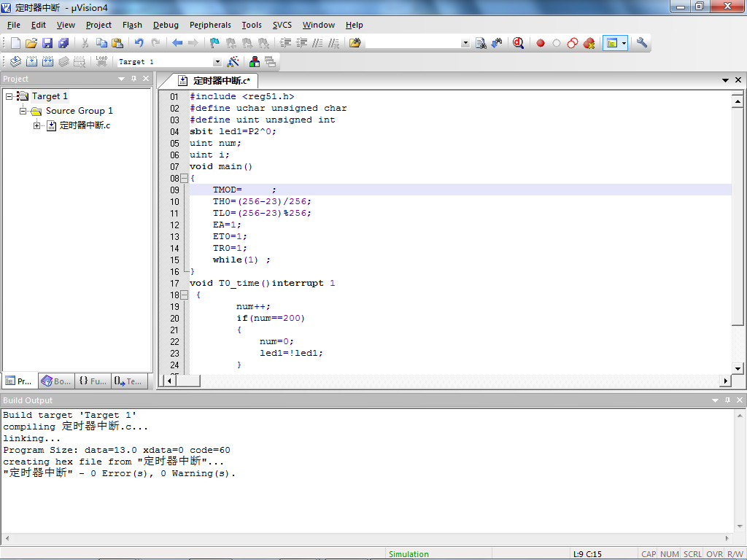Switch to the Books tab in Project panel
The image size is (747, 560).
56,381
